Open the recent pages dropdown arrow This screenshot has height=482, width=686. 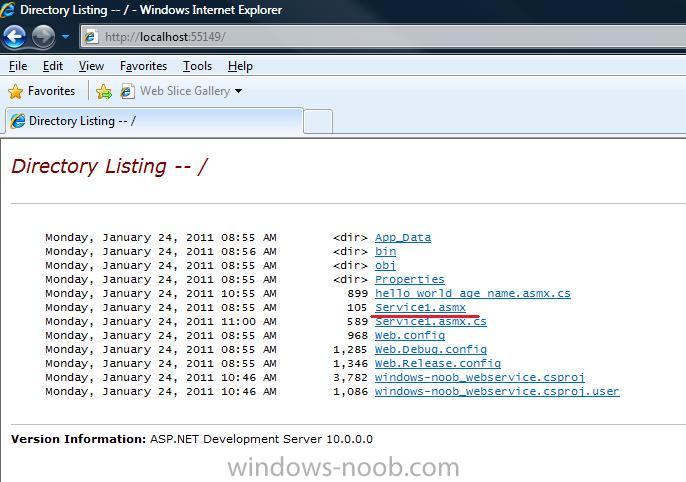66,37
